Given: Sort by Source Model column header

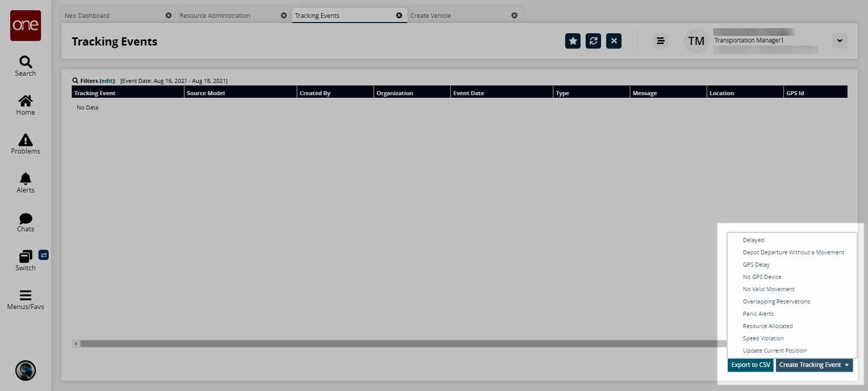Looking at the screenshot, I should tap(240, 92).
